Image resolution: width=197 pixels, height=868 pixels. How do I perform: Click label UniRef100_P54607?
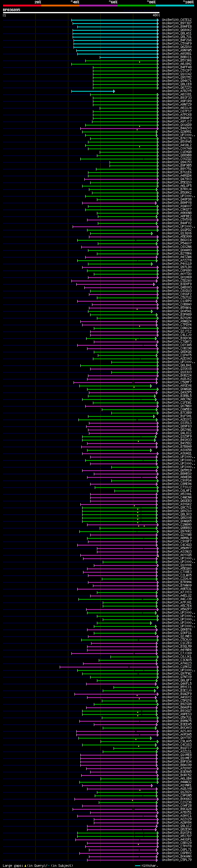tap(176, 243)
